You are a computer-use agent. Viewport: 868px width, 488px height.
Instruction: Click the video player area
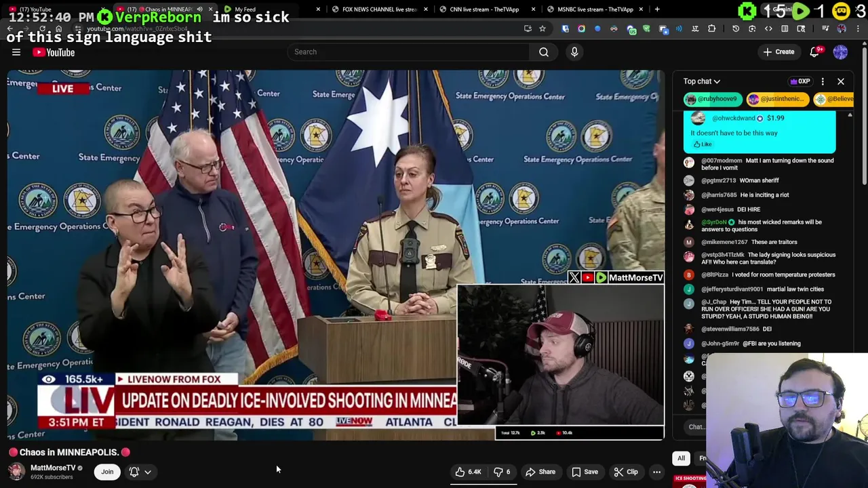pos(336,254)
